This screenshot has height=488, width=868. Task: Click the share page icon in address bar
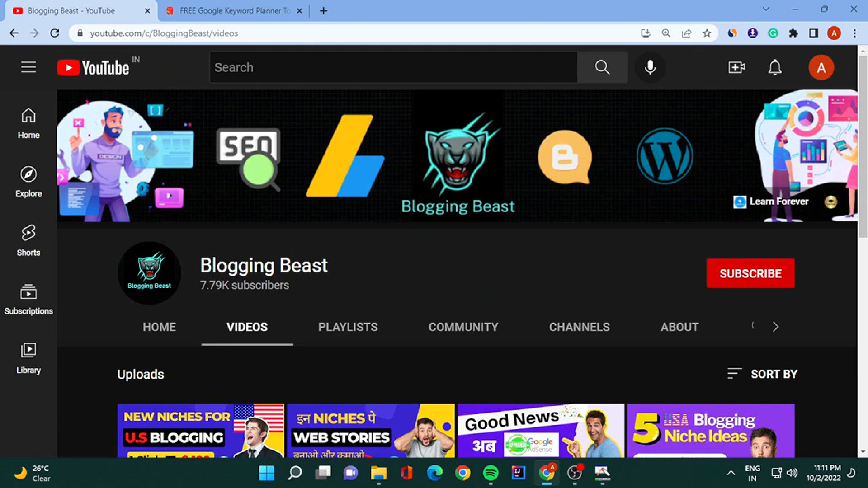pos(687,33)
